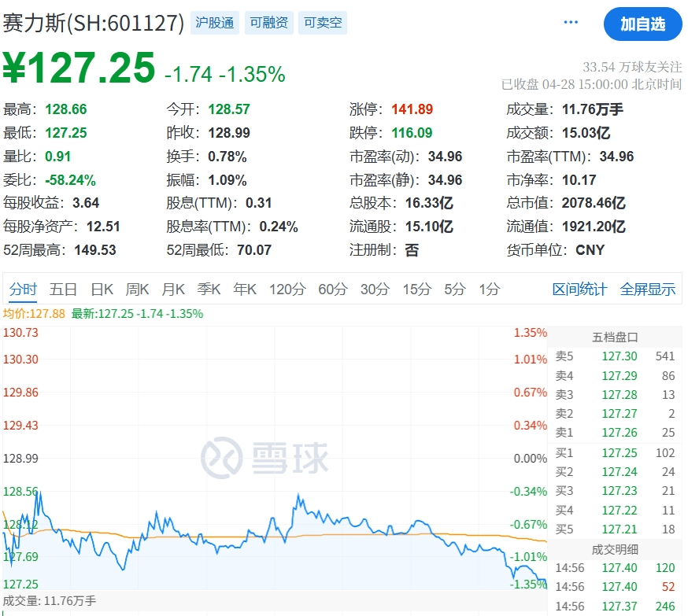Switch to the 1分 chart tab

[x=489, y=290]
